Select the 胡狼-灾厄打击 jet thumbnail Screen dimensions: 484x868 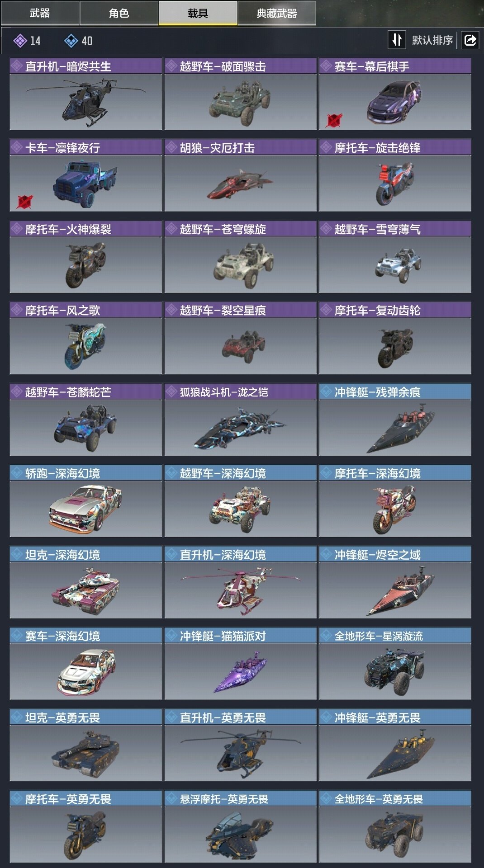tap(240, 183)
